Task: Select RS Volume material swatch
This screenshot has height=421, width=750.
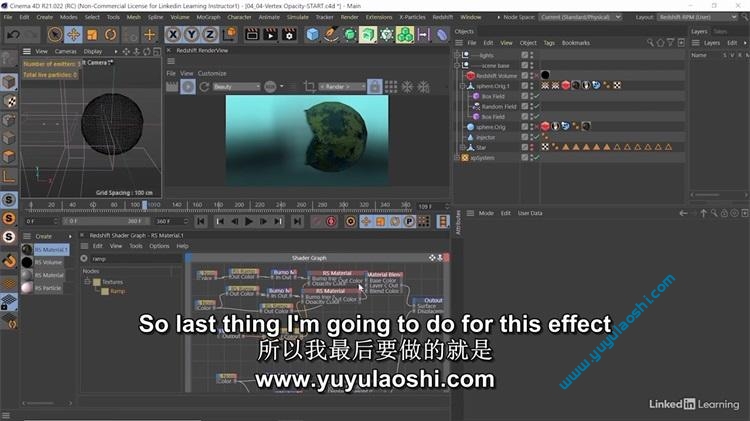Action: coord(27,262)
